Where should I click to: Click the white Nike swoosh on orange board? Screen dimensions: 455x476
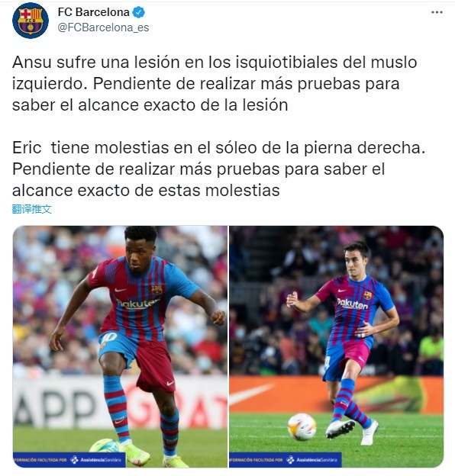click(x=251, y=394)
